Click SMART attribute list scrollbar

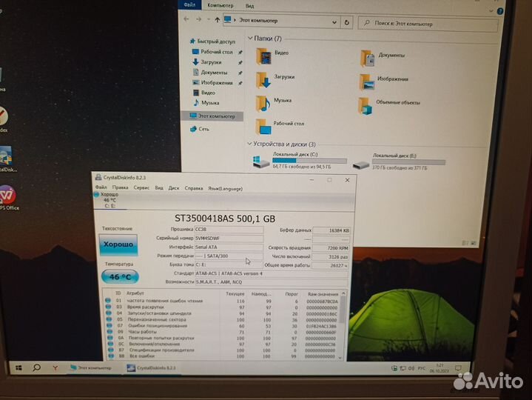(x=342, y=309)
